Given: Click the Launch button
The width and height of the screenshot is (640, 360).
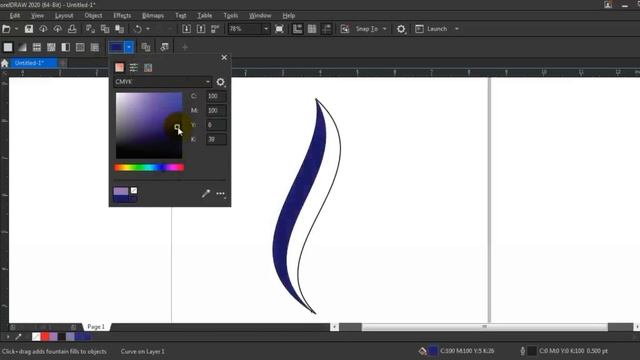Looking at the screenshot, I should [x=431, y=29].
